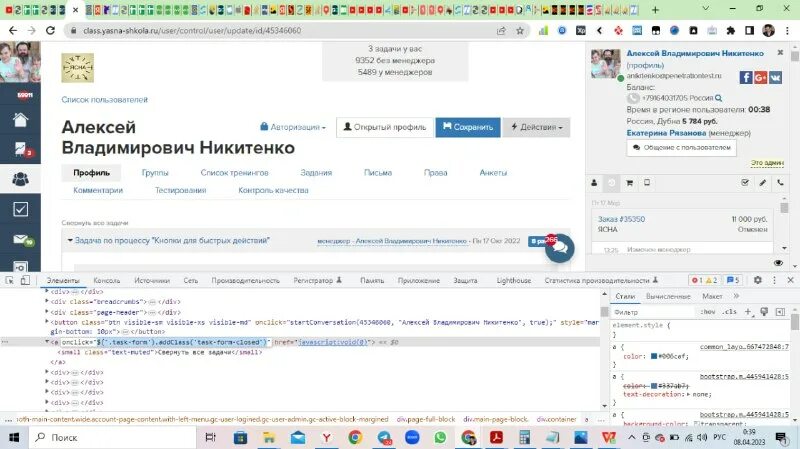Click the Styles Фильтр input field
This screenshot has height=449, width=800.
pyautogui.click(x=653, y=312)
